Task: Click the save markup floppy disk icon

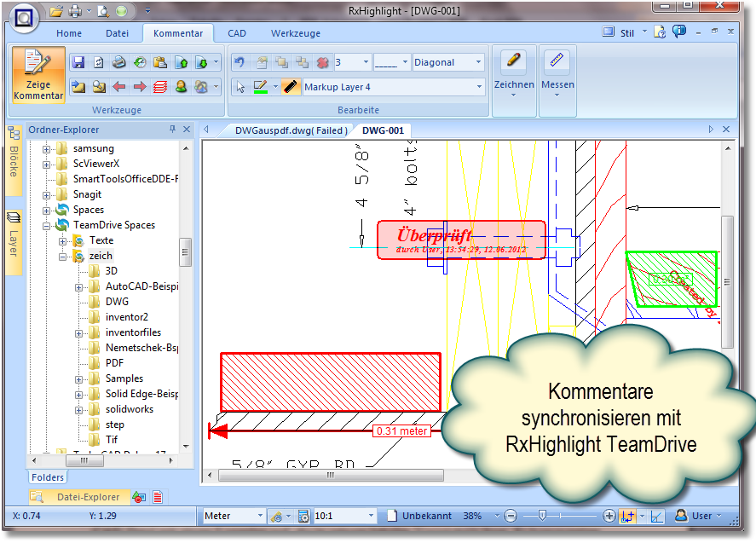Action: (78, 62)
